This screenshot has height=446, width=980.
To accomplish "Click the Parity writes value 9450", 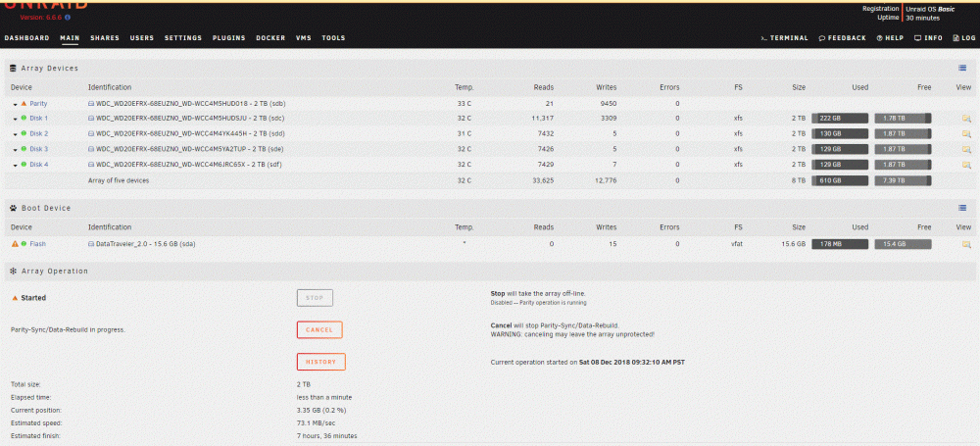I will 607,104.
